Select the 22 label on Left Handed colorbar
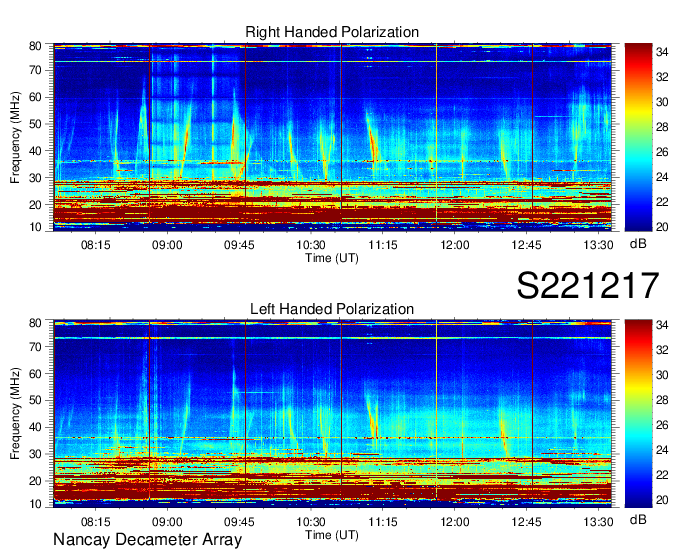 [x=662, y=475]
